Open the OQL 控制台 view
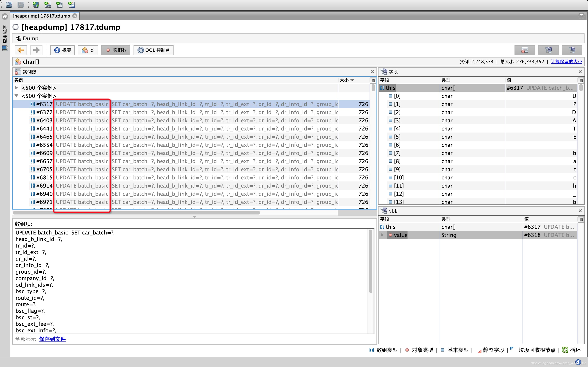 point(154,50)
